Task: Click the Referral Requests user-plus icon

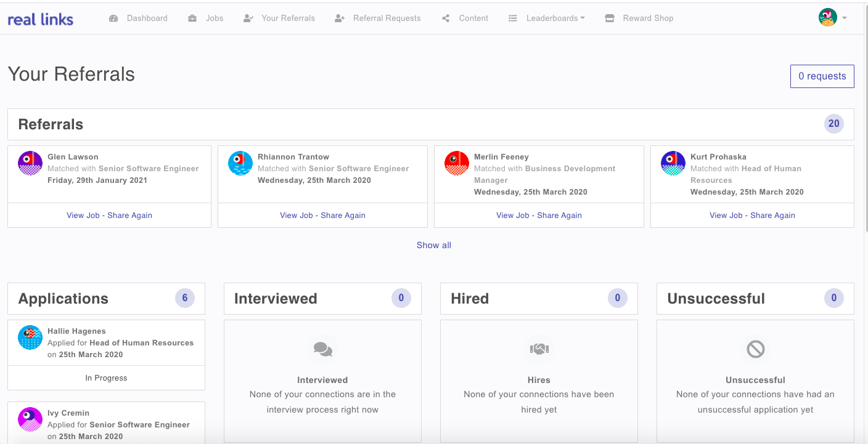Action: pos(340,18)
